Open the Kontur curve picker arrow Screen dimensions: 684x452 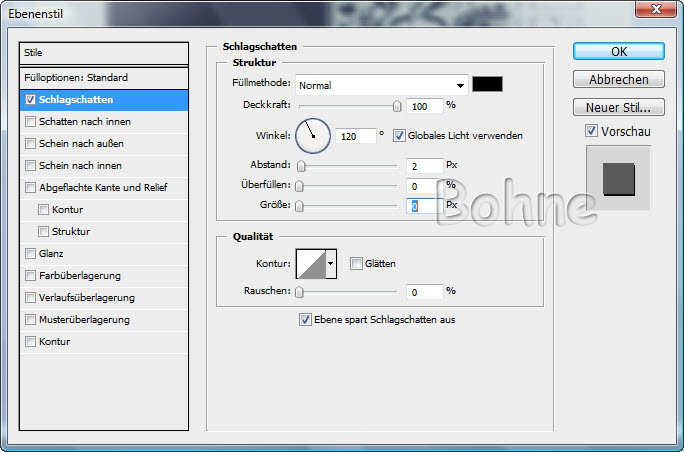332,263
